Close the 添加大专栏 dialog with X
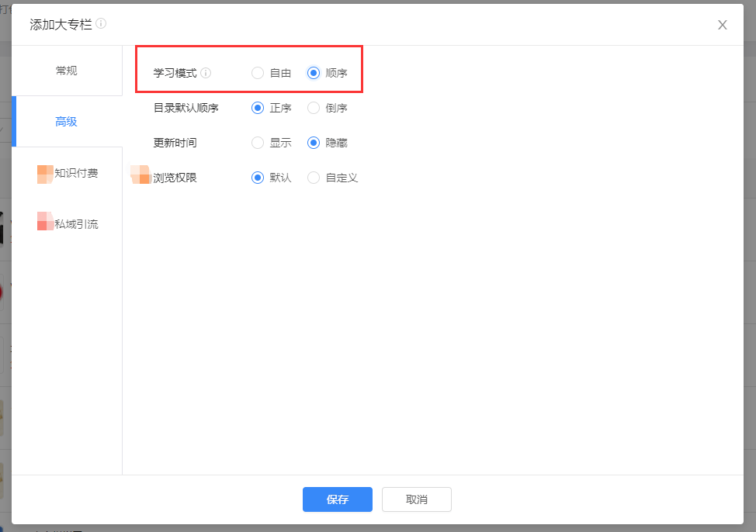This screenshot has height=532, width=756. pyautogui.click(x=722, y=25)
